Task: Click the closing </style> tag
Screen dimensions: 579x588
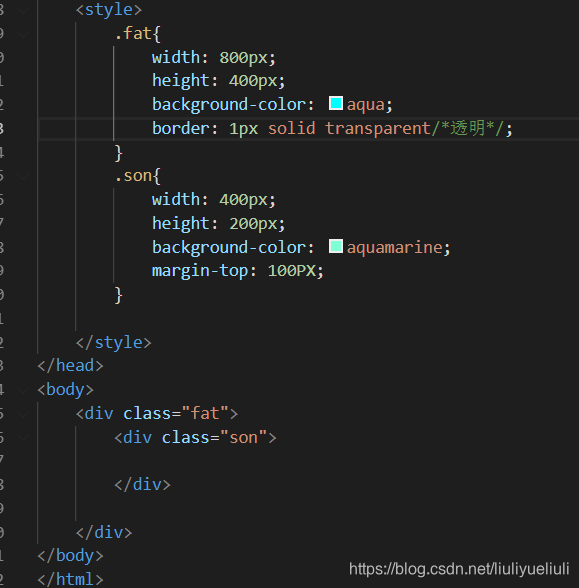Action: [114, 342]
